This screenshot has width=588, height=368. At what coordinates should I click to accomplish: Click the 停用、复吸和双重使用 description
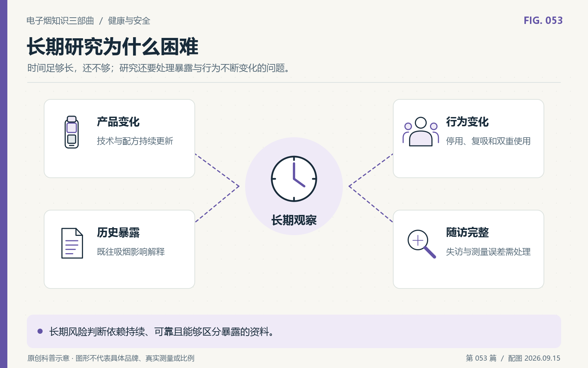click(x=488, y=141)
